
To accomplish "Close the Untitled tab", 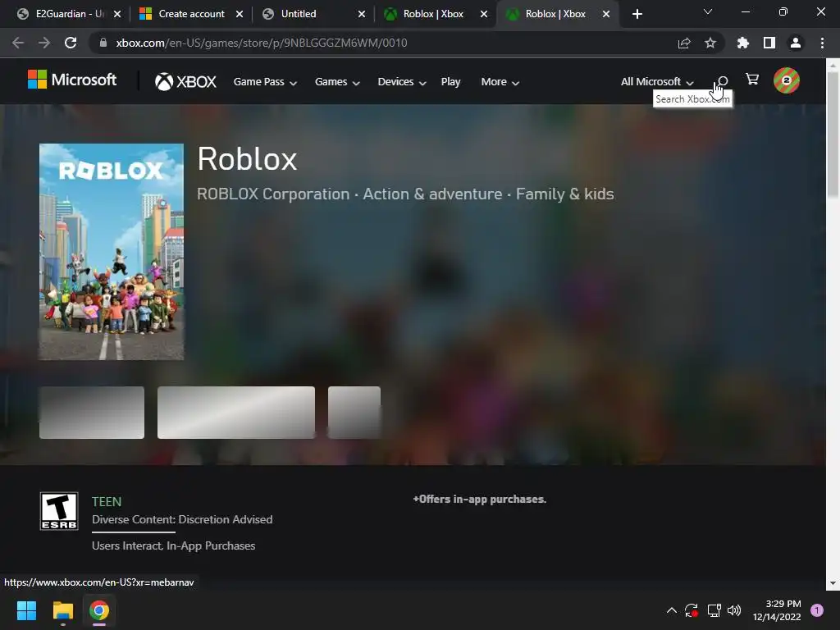I will click(362, 14).
